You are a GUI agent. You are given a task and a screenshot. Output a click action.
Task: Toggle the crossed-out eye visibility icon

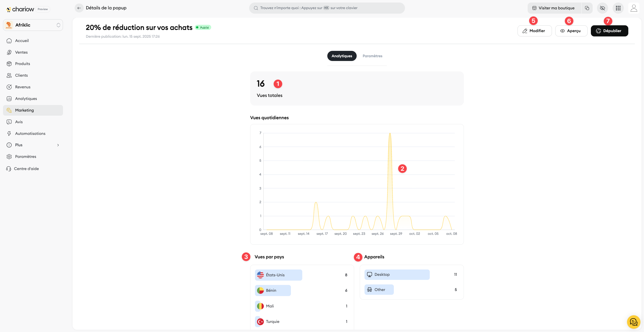[x=603, y=8]
